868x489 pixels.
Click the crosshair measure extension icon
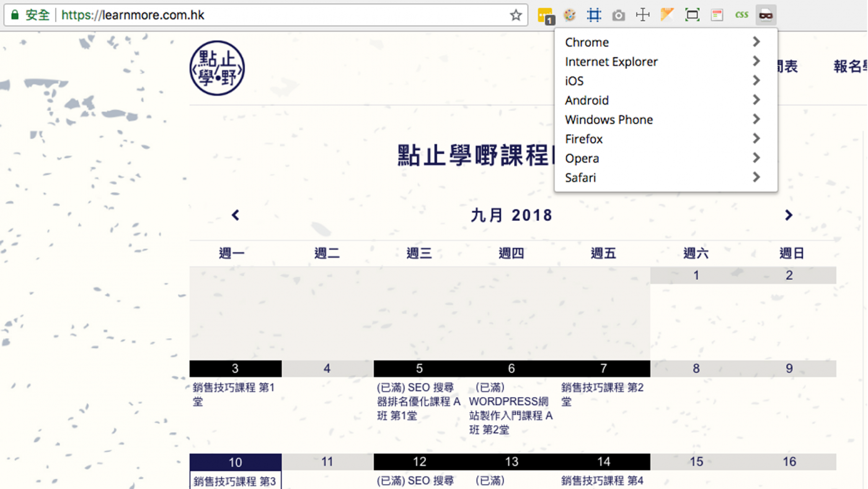pos(643,16)
